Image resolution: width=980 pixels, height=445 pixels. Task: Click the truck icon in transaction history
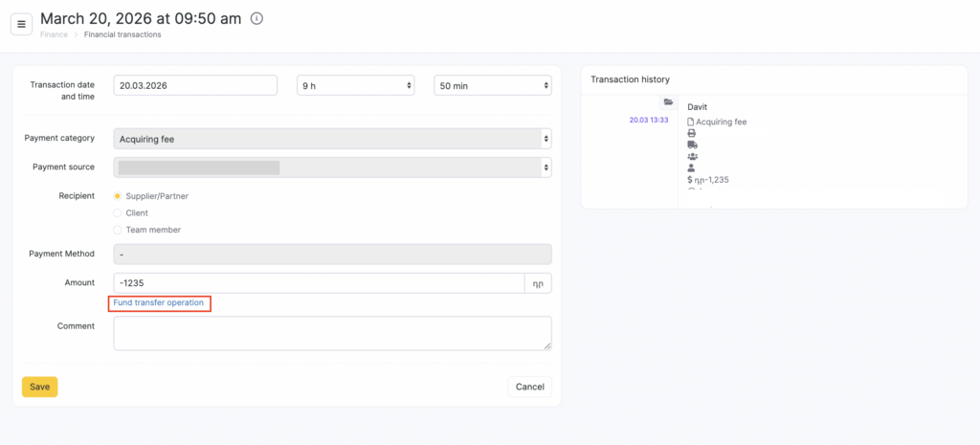(692, 145)
